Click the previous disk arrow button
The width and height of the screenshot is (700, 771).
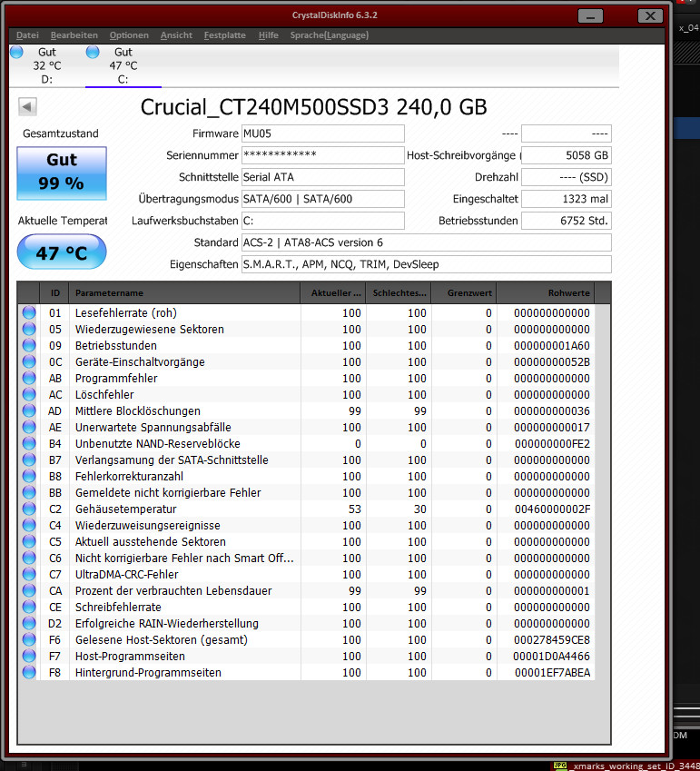click(27, 106)
